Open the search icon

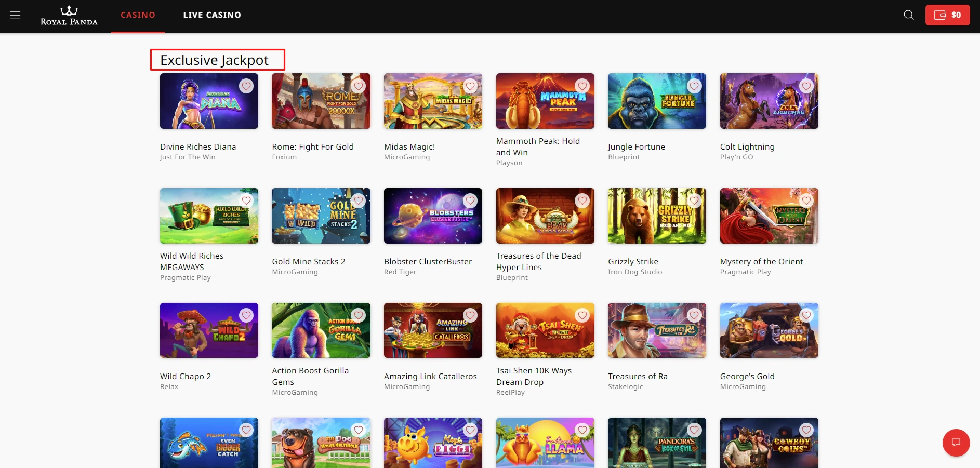(x=908, y=15)
